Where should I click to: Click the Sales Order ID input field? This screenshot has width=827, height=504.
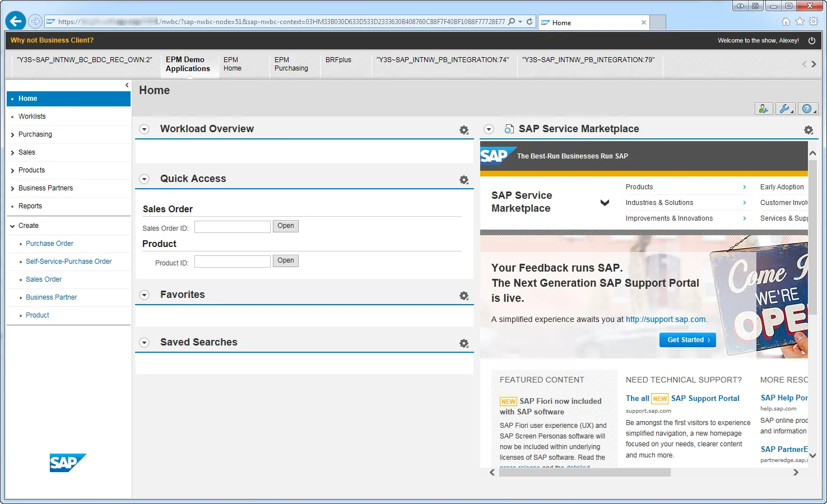point(232,227)
